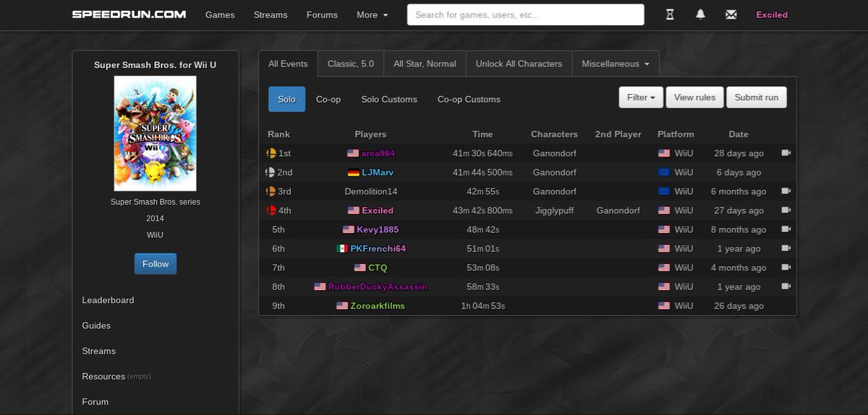The height and width of the screenshot is (415, 868).
Task: Click the 1st place trophy icon
Action: (x=271, y=153)
